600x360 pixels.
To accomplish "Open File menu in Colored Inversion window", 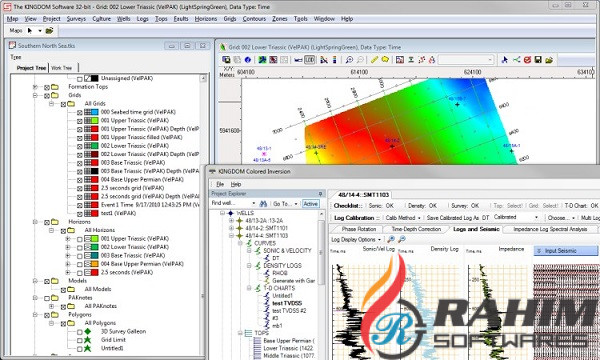I will [220, 184].
